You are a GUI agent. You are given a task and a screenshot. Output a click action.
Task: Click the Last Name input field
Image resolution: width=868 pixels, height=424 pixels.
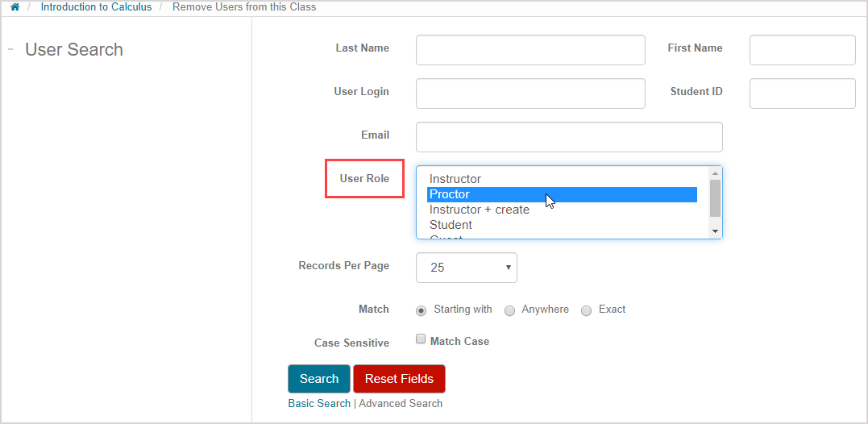[530, 50]
